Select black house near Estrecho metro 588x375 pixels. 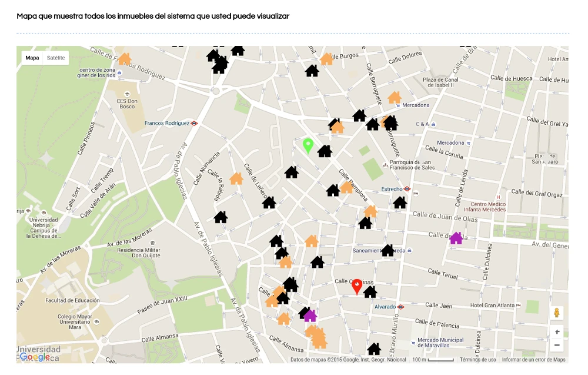[x=400, y=203]
